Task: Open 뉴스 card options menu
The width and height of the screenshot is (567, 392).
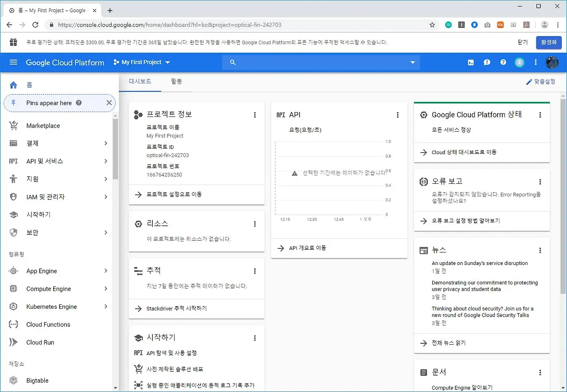Action: tap(540, 250)
